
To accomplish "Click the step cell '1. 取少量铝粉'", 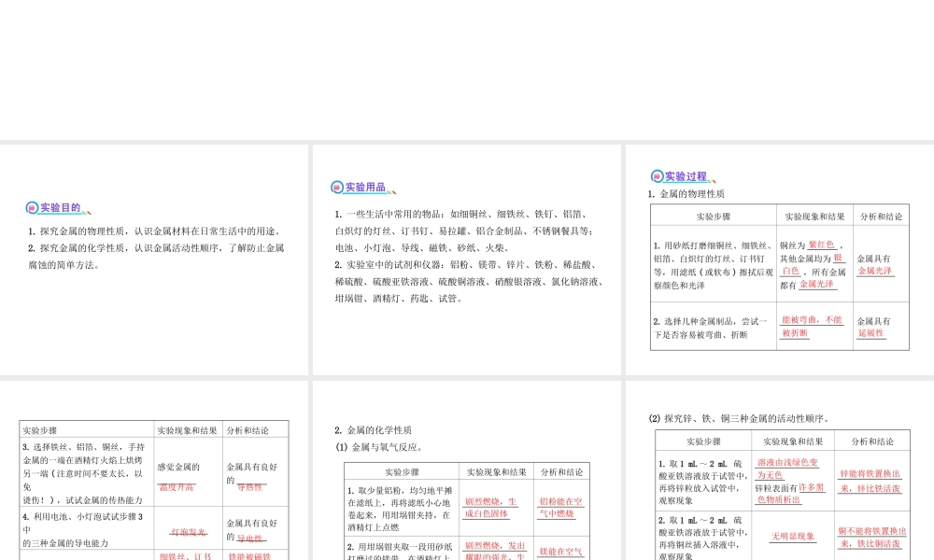I will point(401,509).
